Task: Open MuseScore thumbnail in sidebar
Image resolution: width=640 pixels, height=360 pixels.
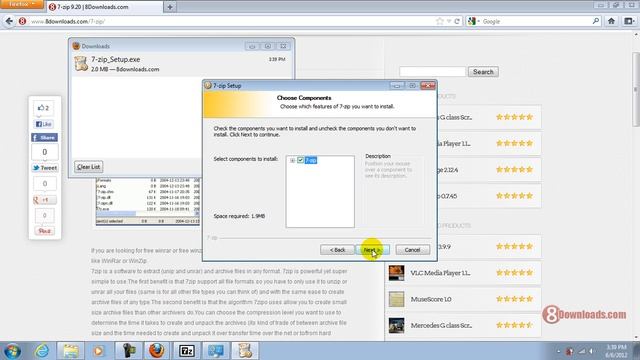Action: [396, 299]
